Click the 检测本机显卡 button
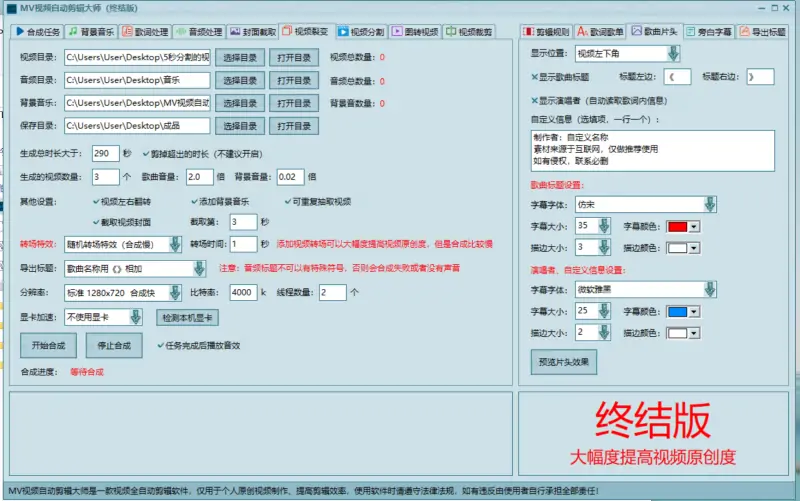 pos(187,318)
